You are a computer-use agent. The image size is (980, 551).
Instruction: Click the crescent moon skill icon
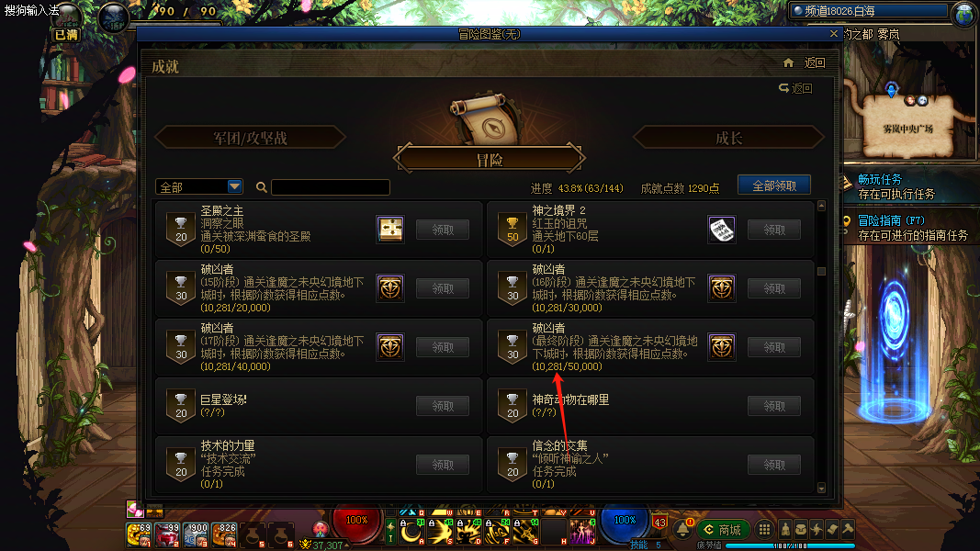(x=411, y=533)
